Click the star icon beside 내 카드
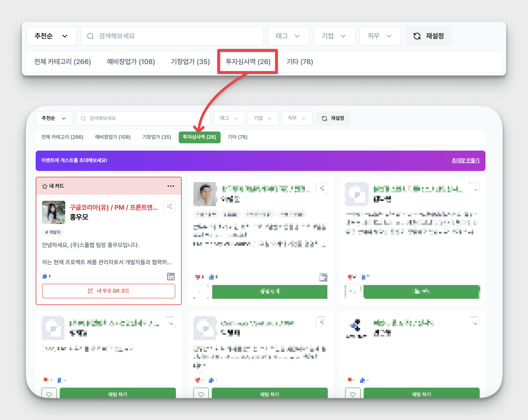Screen dimensions: 528x420 [44, 186]
